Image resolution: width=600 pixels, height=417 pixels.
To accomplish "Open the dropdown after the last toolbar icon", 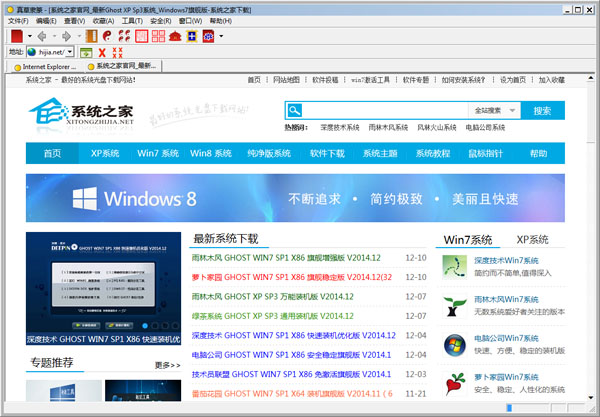I will click(221, 36).
